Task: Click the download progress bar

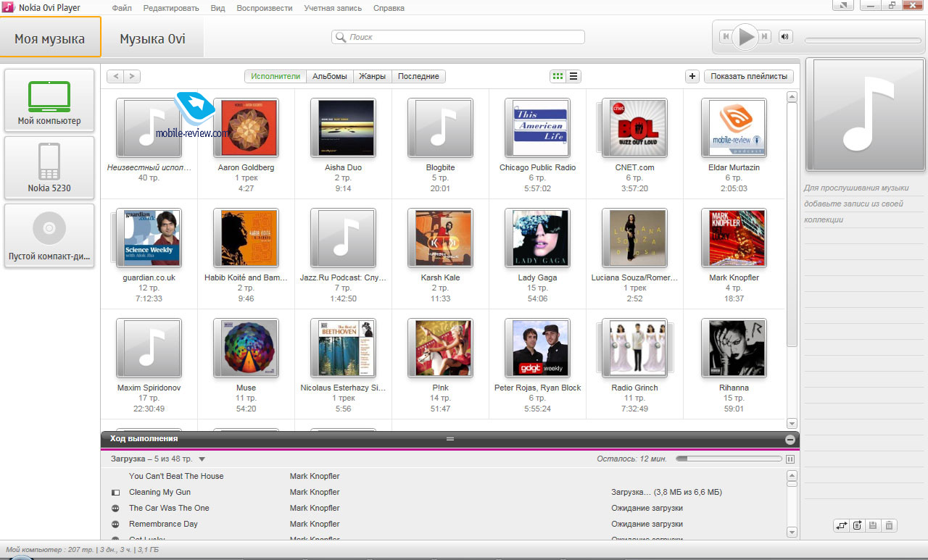Action: point(729,459)
